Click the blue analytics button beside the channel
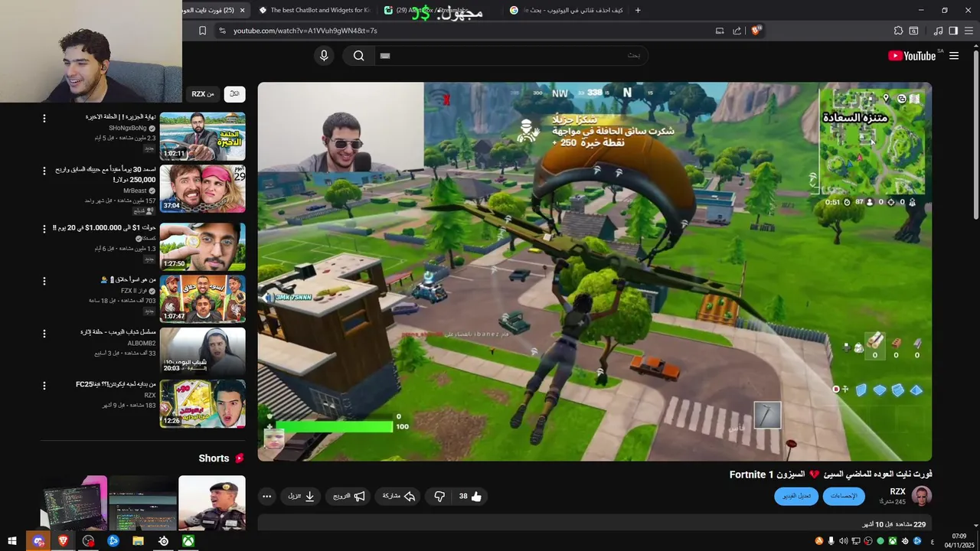This screenshot has height=551, width=980. click(x=844, y=496)
